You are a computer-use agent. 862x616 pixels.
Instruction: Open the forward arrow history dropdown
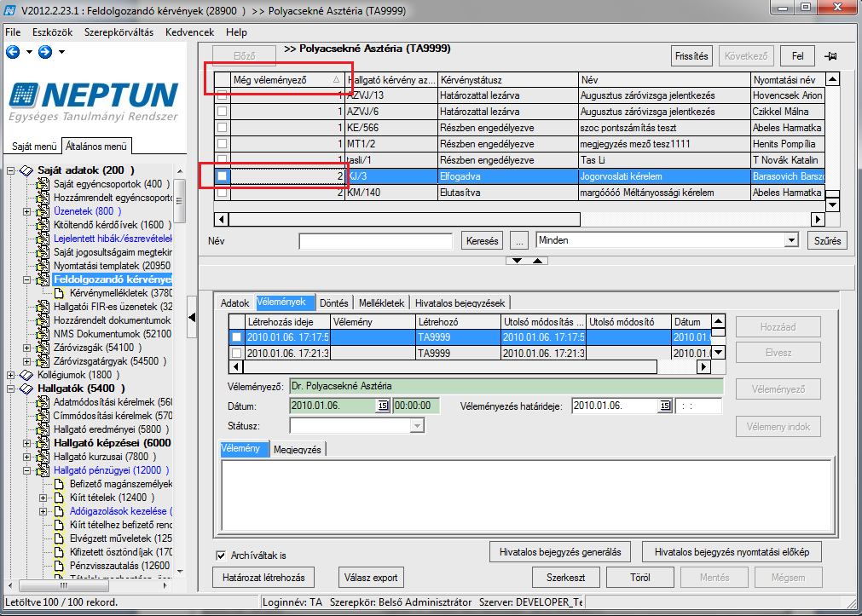(61, 52)
